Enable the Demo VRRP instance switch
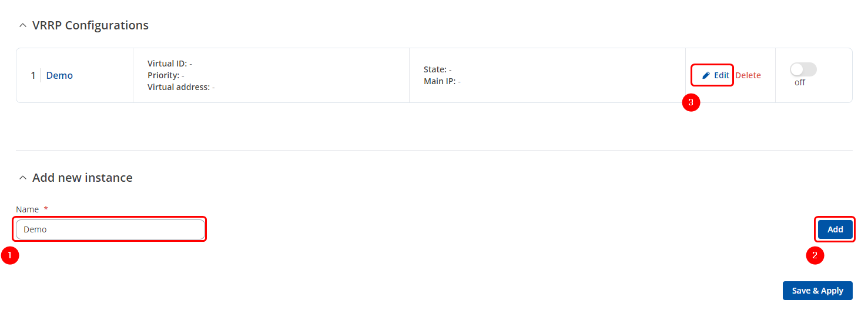868x323 pixels. pyautogui.click(x=803, y=70)
